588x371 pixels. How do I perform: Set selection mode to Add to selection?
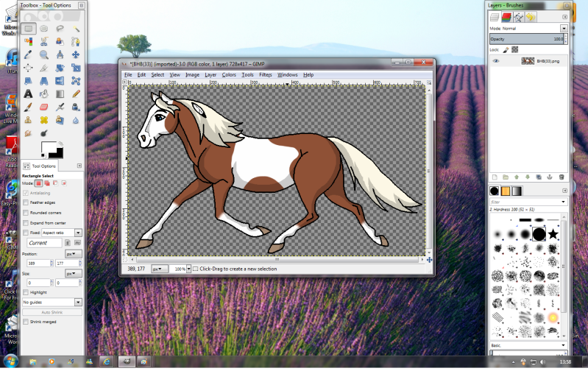point(47,183)
